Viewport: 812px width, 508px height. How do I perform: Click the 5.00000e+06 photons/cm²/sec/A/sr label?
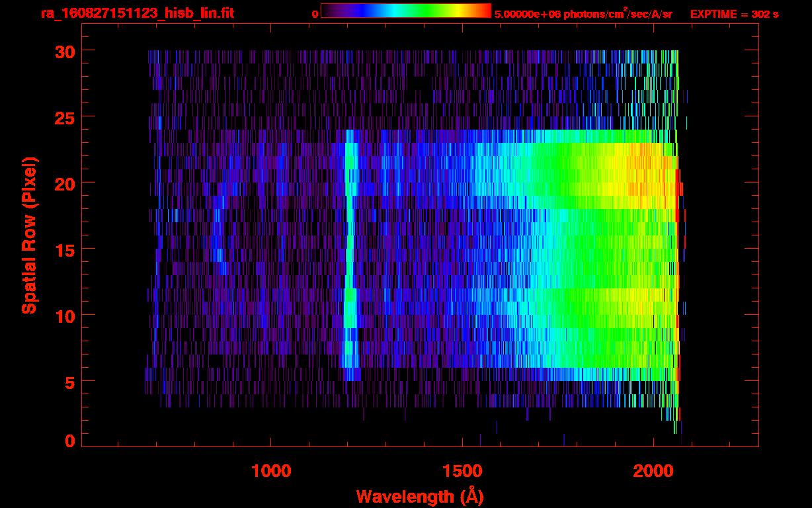(x=583, y=13)
